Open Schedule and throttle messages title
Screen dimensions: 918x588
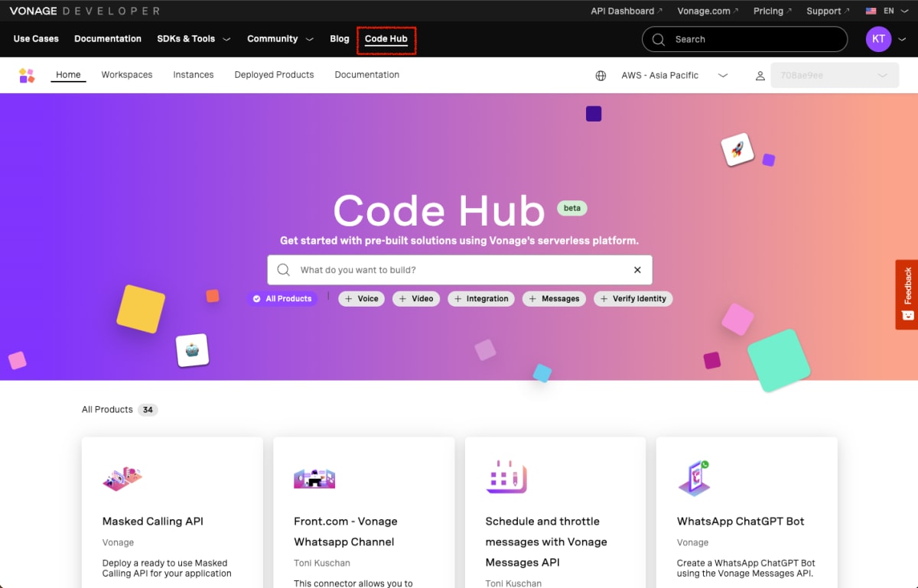point(546,542)
